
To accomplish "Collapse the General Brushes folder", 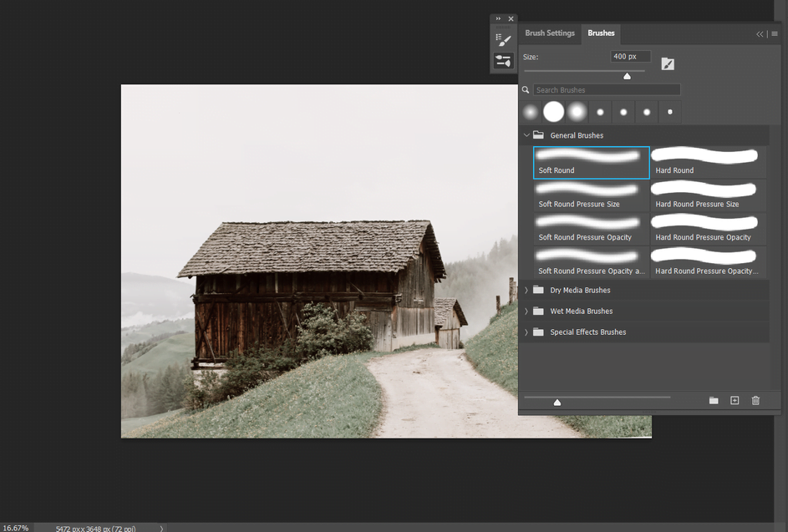I will [x=526, y=134].
